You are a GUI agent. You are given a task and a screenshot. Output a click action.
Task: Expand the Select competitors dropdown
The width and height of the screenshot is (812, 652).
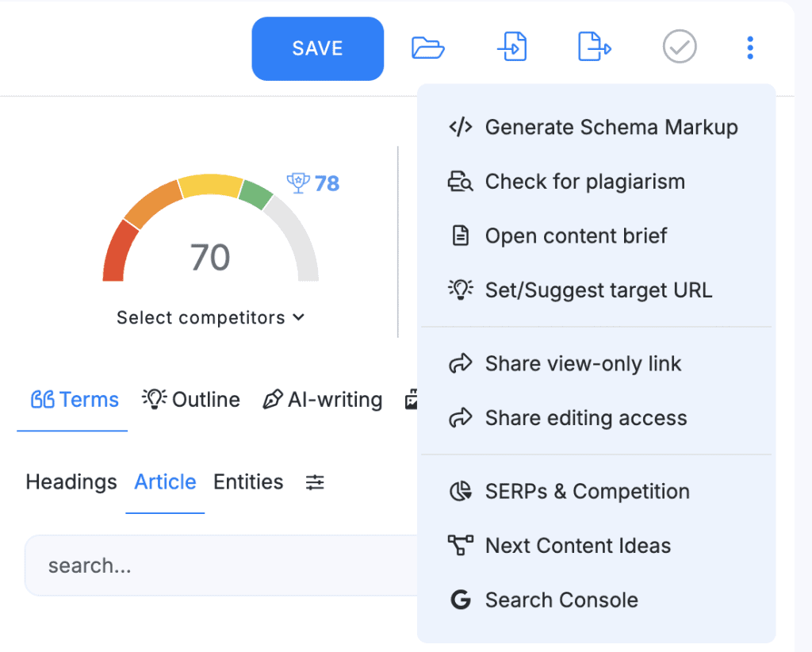pos(210,317)
